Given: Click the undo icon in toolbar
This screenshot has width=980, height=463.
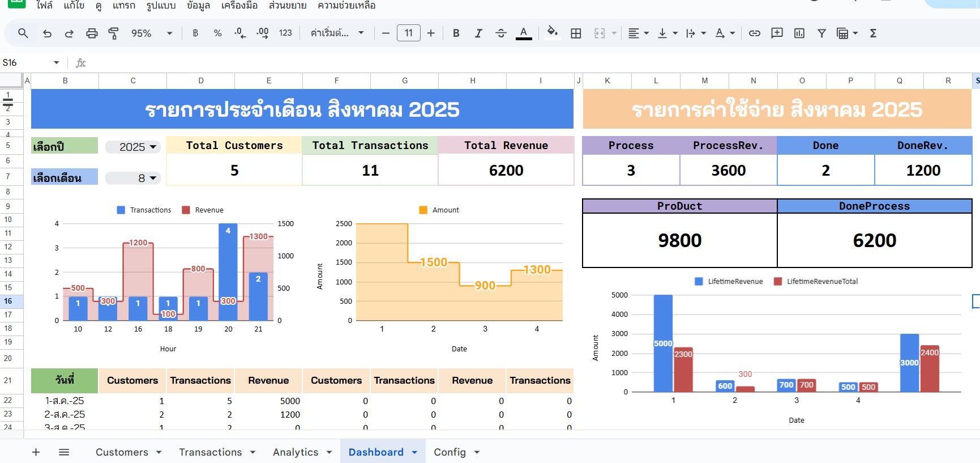Looking at the screenshot, I should click(x=47, y=33).
